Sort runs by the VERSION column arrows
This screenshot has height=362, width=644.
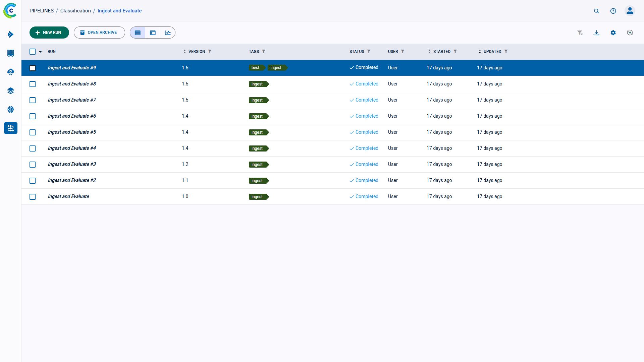[x=184, y=51]
